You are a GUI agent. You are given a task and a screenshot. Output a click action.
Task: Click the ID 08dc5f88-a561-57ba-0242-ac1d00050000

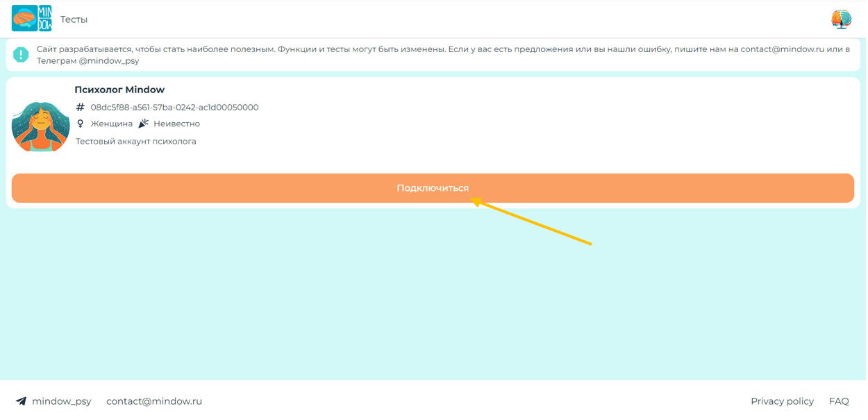pyautogui.click(x=174, y=107)
